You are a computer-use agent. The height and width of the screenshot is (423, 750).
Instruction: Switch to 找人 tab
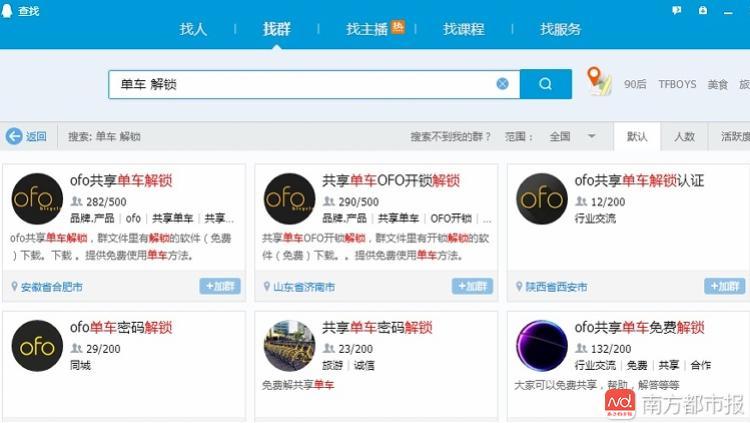(193, 29)
